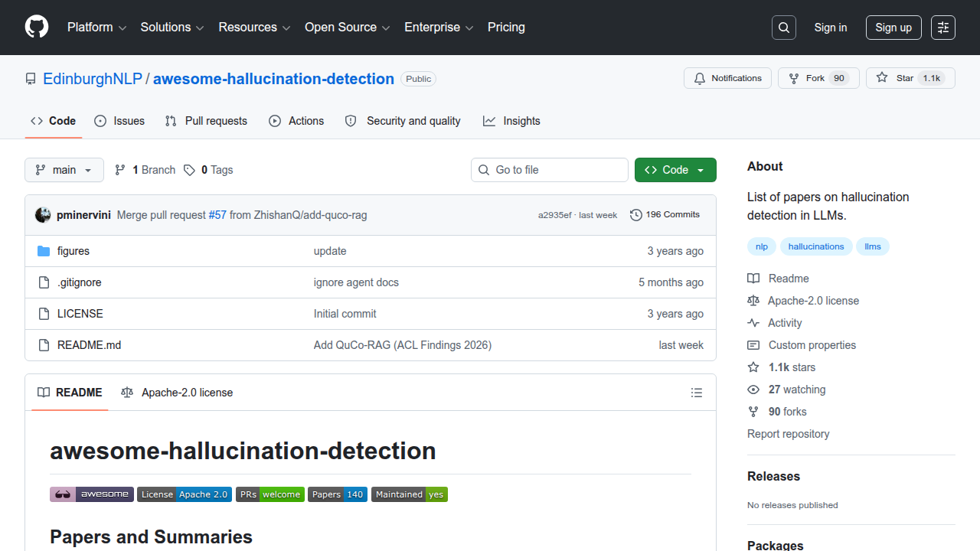
Task: Click the Sign up button
Action: click(893, 28)
